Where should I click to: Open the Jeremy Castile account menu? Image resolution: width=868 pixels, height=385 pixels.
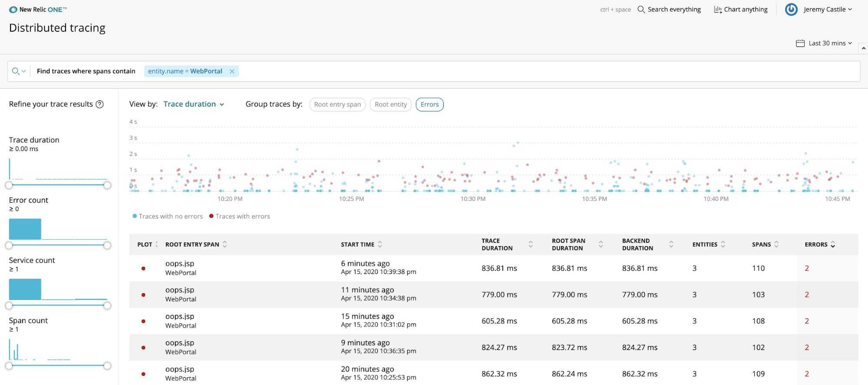828,10
